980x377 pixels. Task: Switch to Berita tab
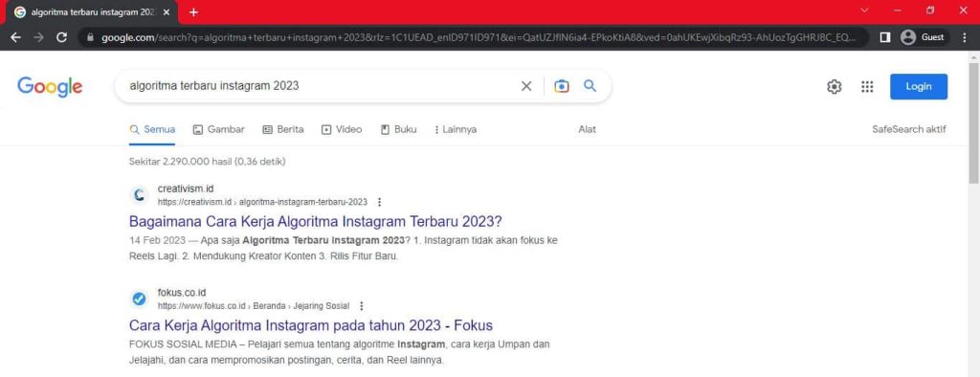283,129
